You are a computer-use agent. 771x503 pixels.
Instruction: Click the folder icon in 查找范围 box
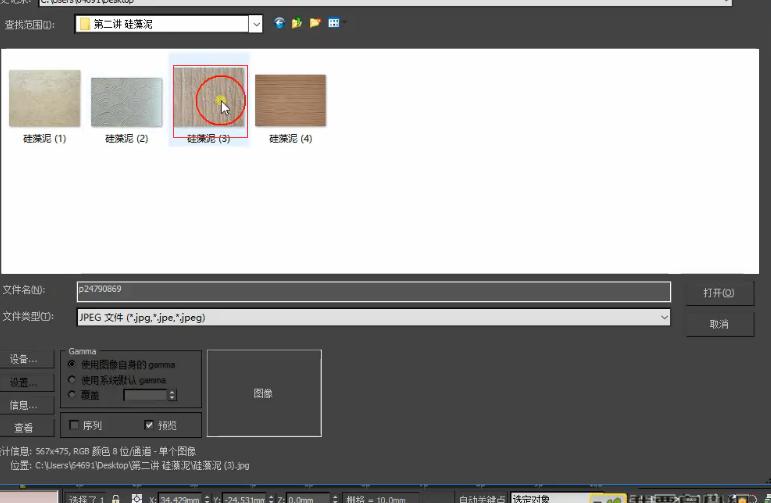pos(85,24)
